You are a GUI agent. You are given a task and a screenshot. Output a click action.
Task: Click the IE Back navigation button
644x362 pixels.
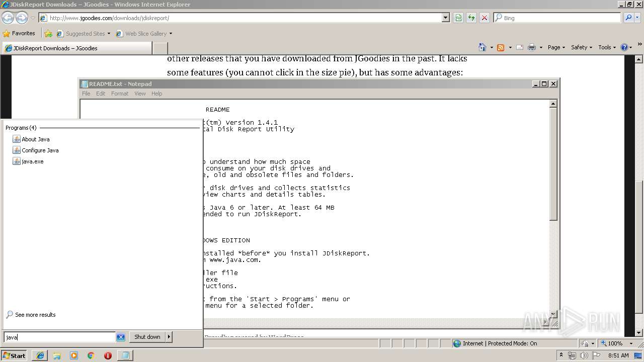pos(8,18)
